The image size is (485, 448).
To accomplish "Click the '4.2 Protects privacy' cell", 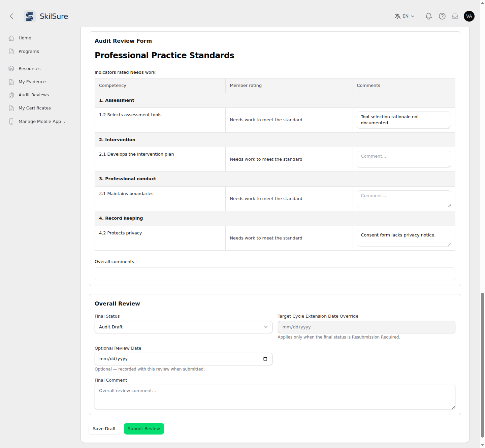I will pyautogui.click(x=160, y=238).
